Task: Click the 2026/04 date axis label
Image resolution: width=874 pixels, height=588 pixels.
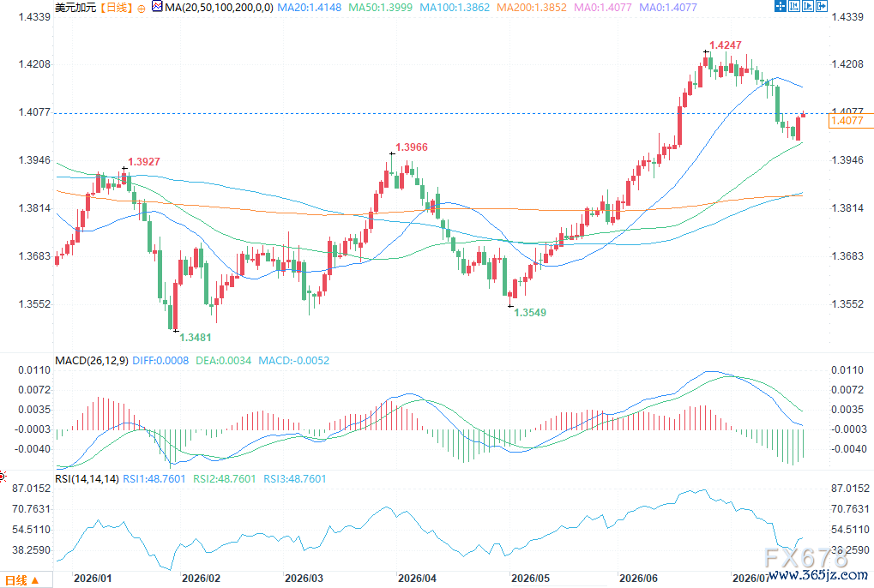Action: (417, 578)
